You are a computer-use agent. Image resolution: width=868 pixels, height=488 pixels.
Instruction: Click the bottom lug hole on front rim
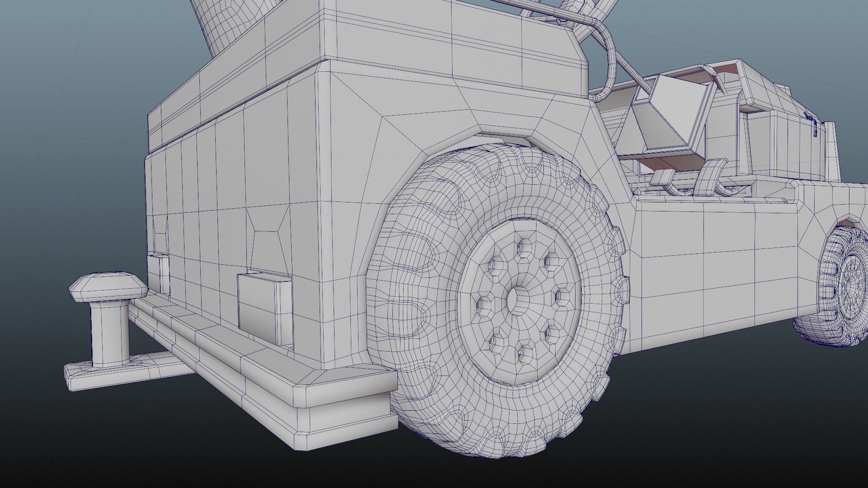[524, 353]
